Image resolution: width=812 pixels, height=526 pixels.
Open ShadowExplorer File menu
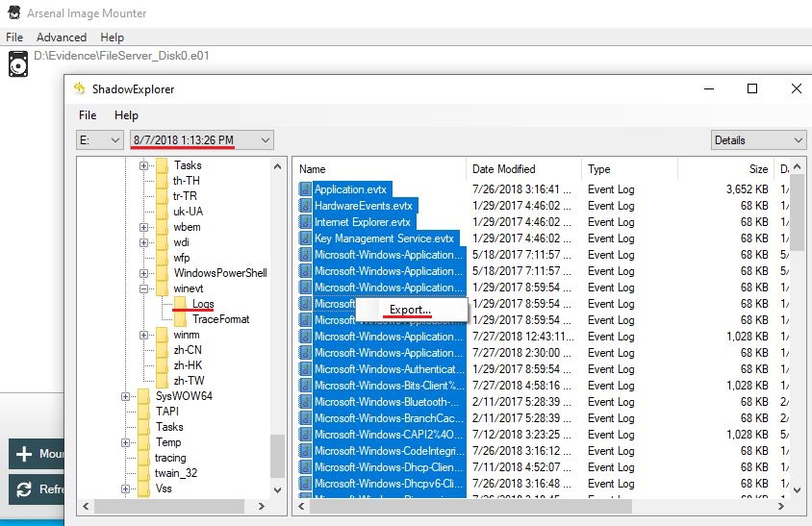[x=88, y=115]
